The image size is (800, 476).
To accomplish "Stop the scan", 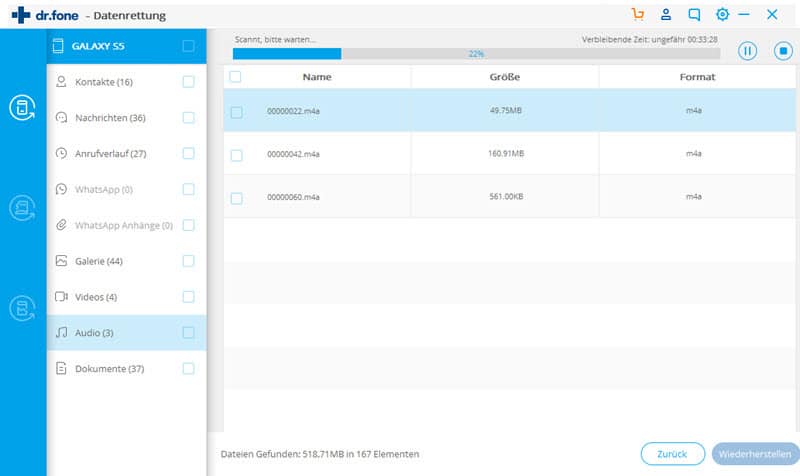I will coord(781,51).
